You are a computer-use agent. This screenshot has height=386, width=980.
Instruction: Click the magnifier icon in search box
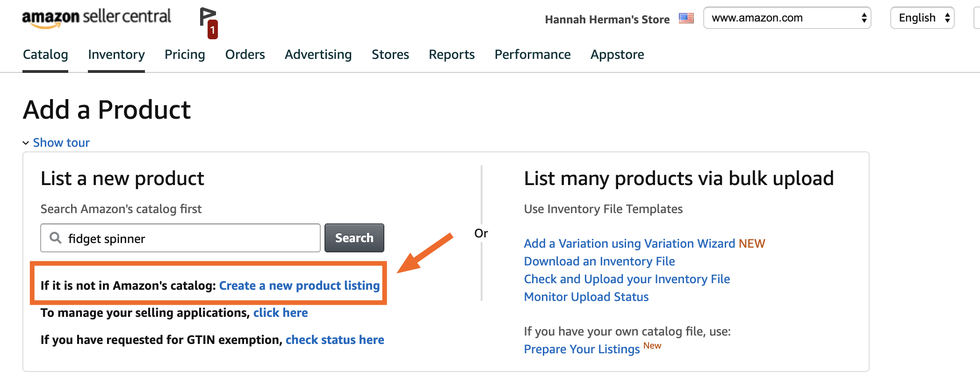click(56, 238)
